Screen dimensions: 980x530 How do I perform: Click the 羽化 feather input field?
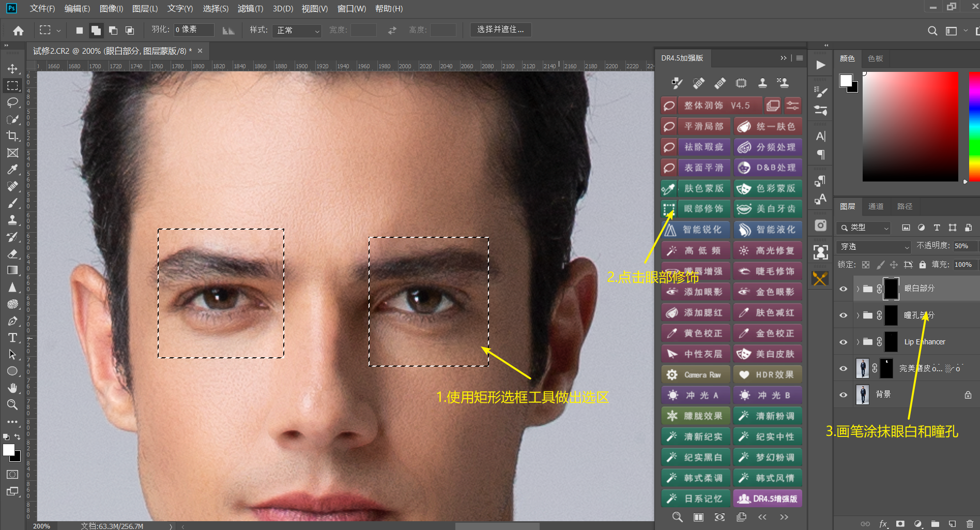(x=193, y=30)
